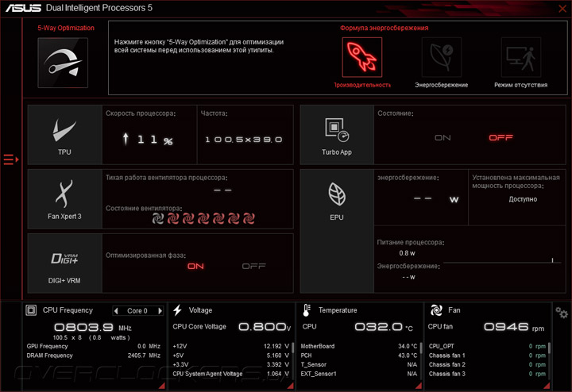Image resolution: width=572 pixels, height=392 pixels.
Task: Expand the Fan panel corner triangle
Action: coord(547,386)
